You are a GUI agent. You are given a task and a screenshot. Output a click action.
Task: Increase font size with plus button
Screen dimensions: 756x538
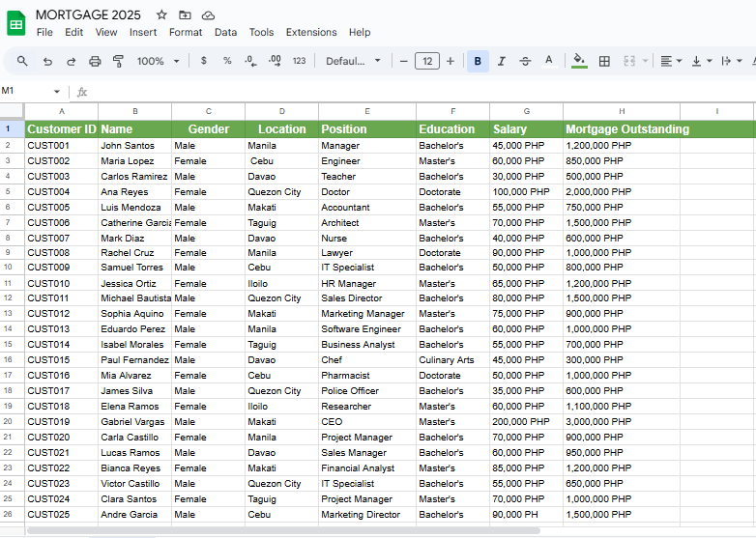click(451, 61)
